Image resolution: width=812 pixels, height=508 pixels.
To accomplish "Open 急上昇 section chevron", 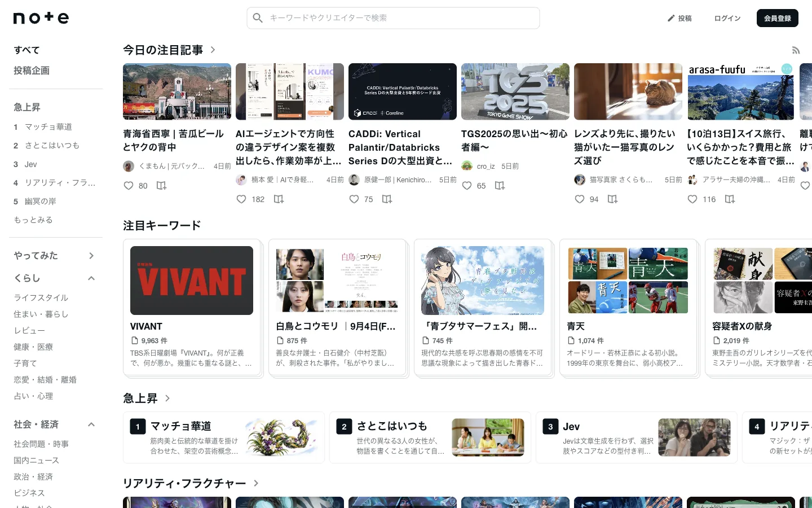I will (x=167, y=398).
